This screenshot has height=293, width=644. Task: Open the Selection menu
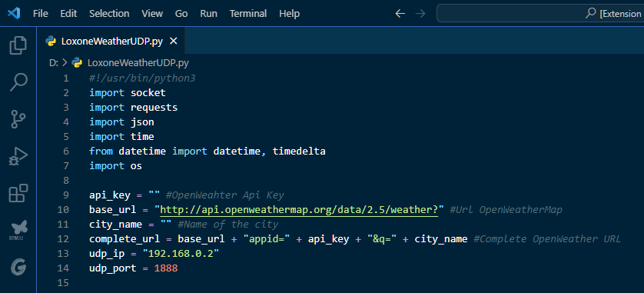pos(109,14)
